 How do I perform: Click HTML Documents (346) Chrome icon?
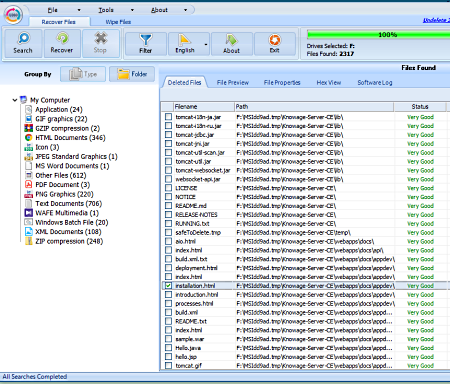(x=29, y=137)
